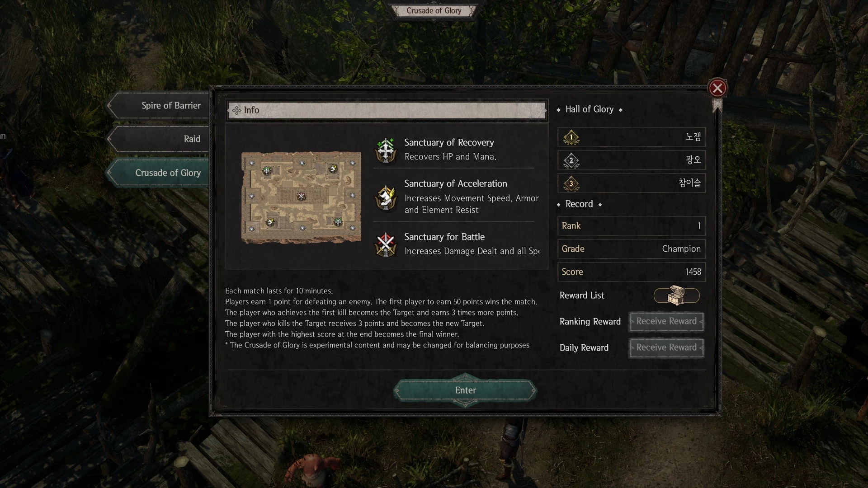The image size is (868, 488).
Task: Click the second place silver rank badge
Action: point(571,160)
